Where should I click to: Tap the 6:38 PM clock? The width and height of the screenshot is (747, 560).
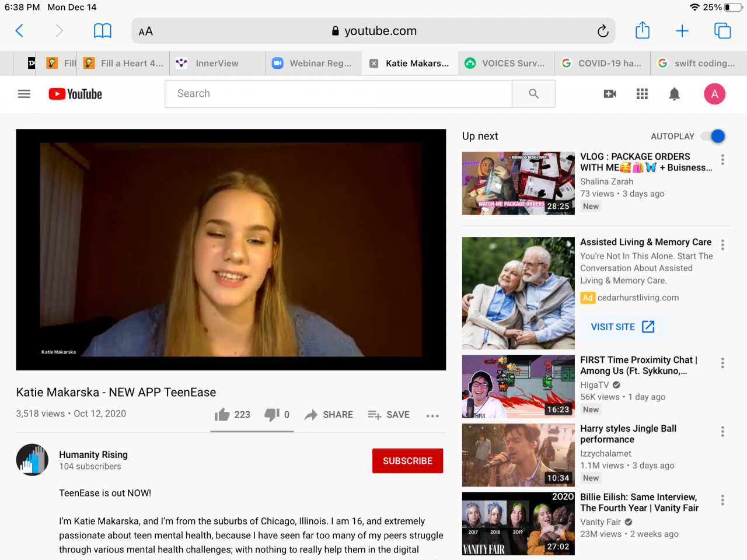[x=22, y=8]
